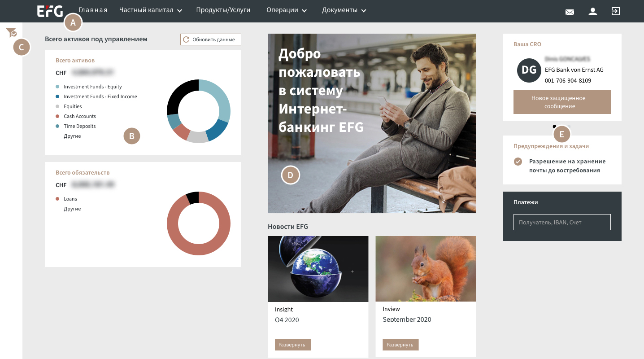
Task: Click the DG avatar circle
Action: point(529,70)
